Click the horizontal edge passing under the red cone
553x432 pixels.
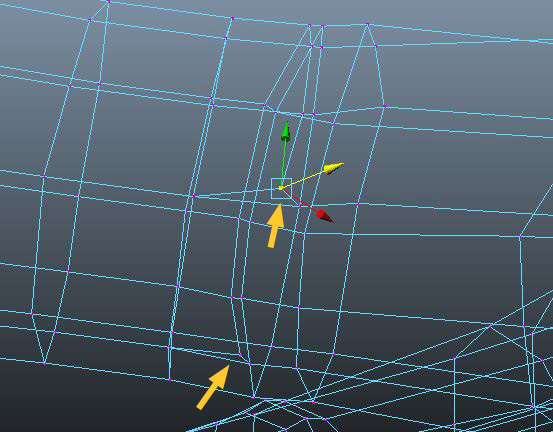(423, 235)
